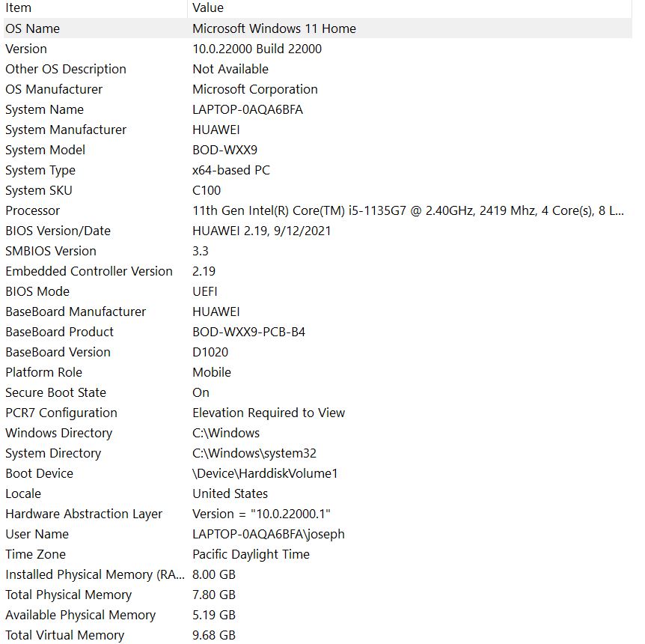Select Platform Role row label

[43, 372]
